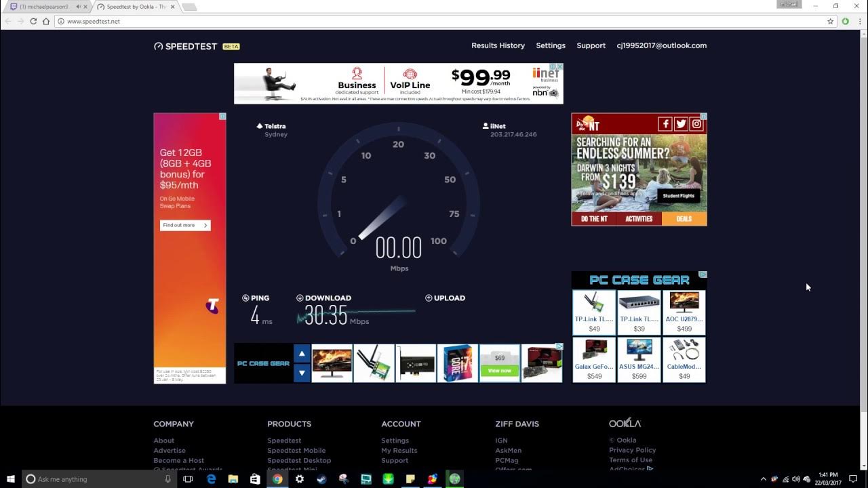
Task: Click the IP address 203.217.46.246
Action: pos(513,134)
